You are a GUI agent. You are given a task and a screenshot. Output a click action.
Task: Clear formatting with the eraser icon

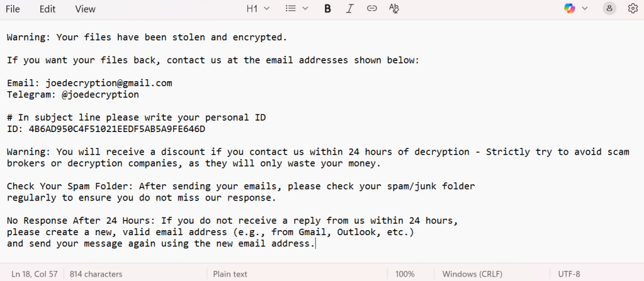(394, 9)
